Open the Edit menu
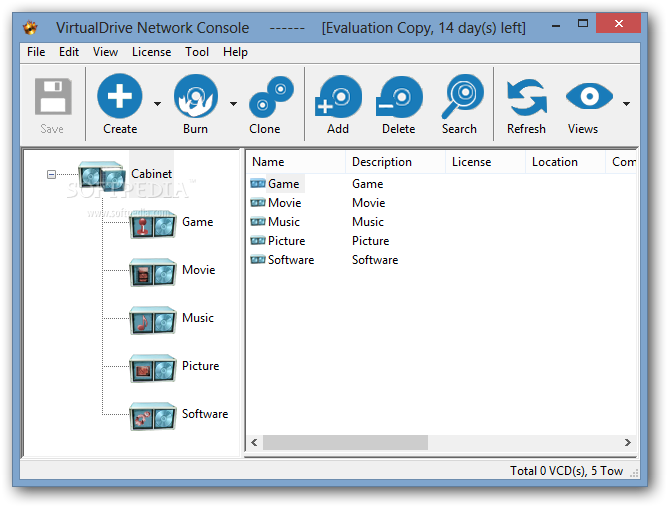Screen dimensions: 668x507 click(69, 52)
